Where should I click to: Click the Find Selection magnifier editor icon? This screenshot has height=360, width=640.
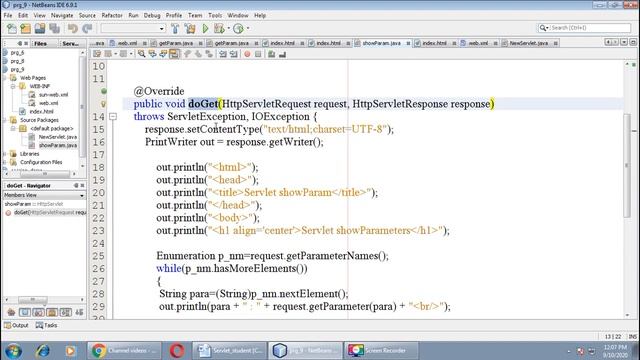[142, 54]
